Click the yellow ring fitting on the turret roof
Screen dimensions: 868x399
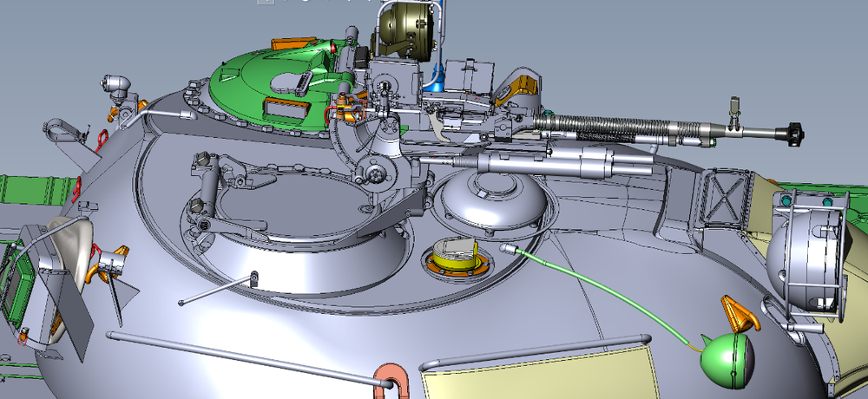click(x=451, y=258)
